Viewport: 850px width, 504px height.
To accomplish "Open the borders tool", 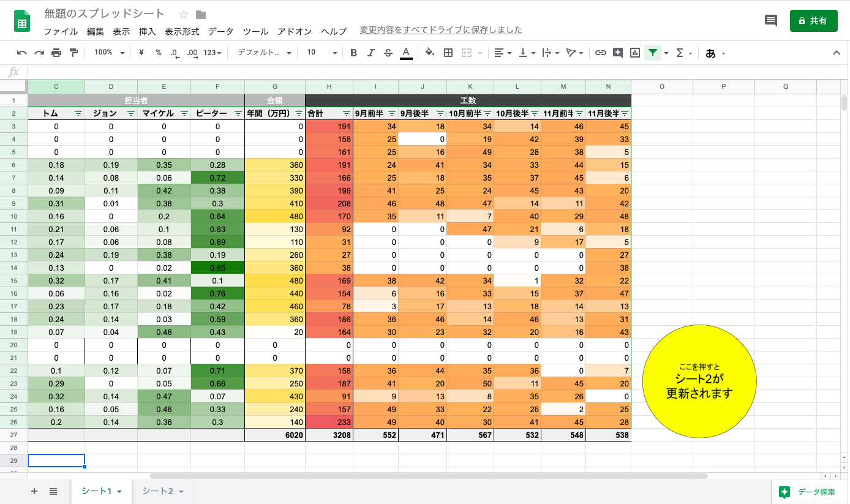I will click(448, 53).
